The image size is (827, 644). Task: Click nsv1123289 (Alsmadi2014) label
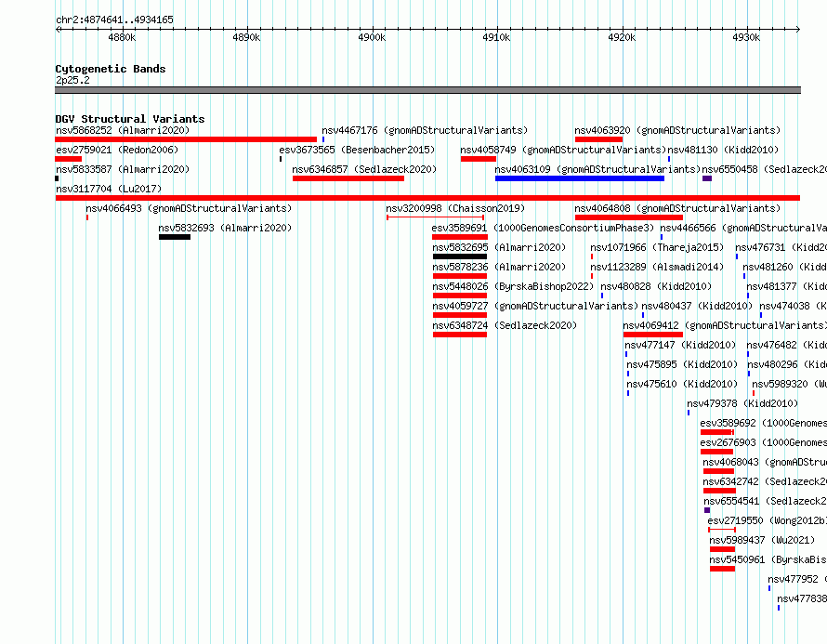[657, 267]
